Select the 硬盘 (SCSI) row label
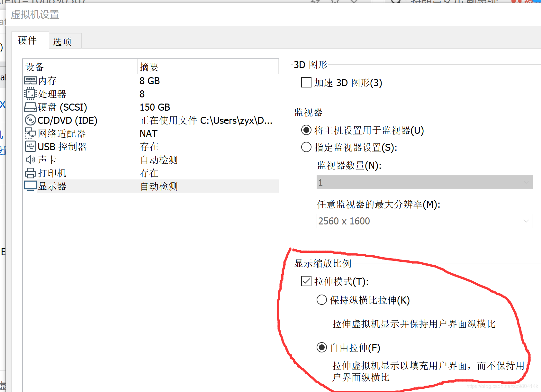 pos(63,107)
